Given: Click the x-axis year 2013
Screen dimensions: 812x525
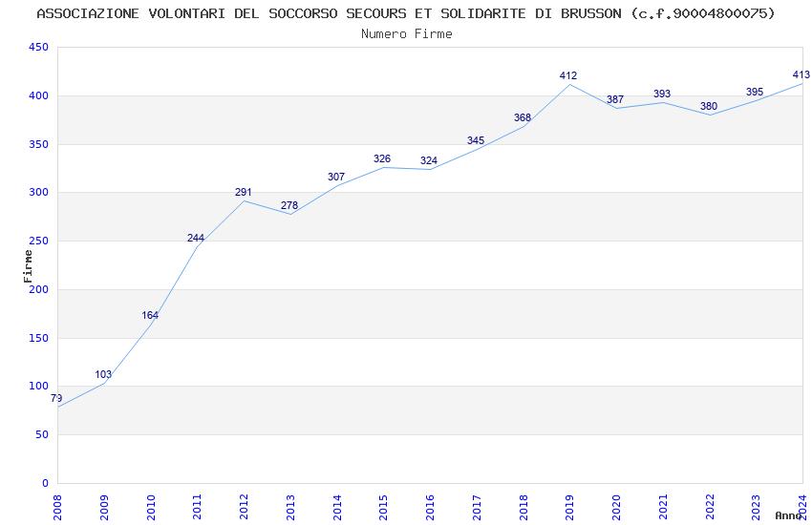Looking at the screenshot, I should 290,507.
